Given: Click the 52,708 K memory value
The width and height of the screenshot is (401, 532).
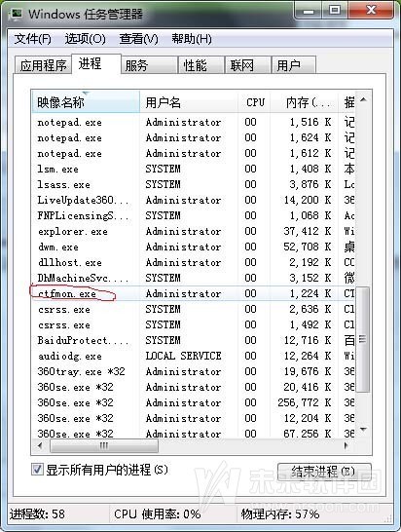Looking at the screenshot, I should pyautogui.click(x=308, y=247).
